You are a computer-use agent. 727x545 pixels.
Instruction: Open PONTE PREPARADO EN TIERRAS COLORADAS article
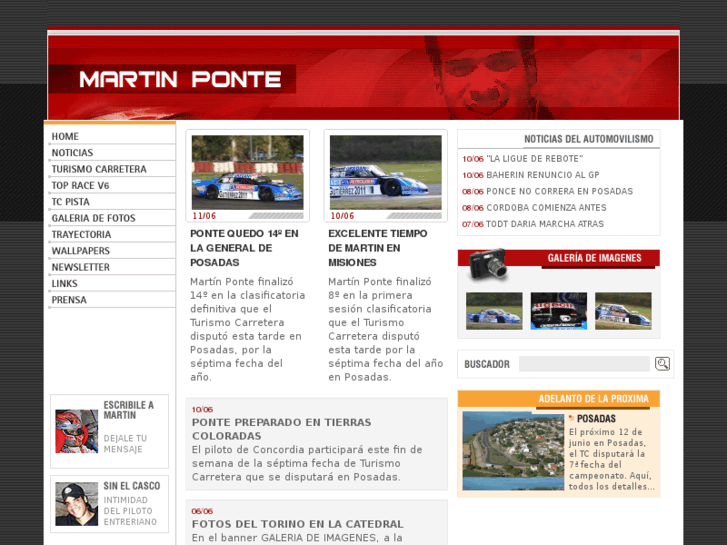pos(281,429)
